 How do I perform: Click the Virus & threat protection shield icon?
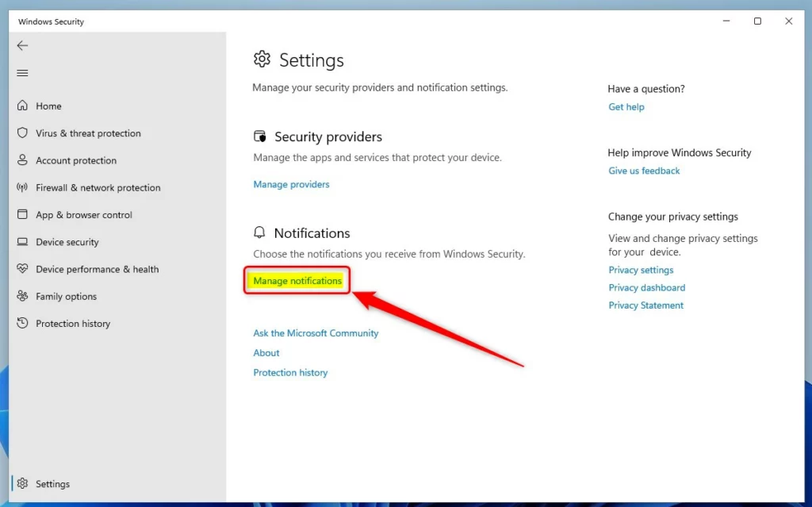pos(22,133)
